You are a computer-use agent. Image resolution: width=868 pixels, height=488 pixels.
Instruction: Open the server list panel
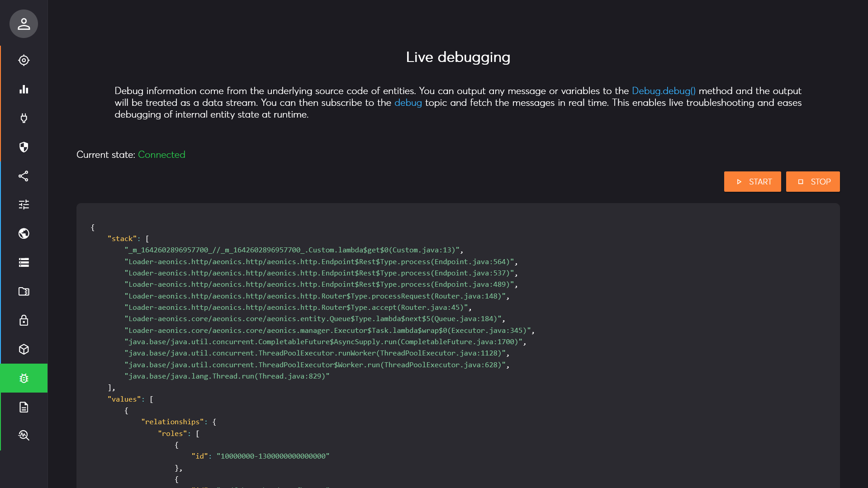pyautogui.click(x=23, y=263)
